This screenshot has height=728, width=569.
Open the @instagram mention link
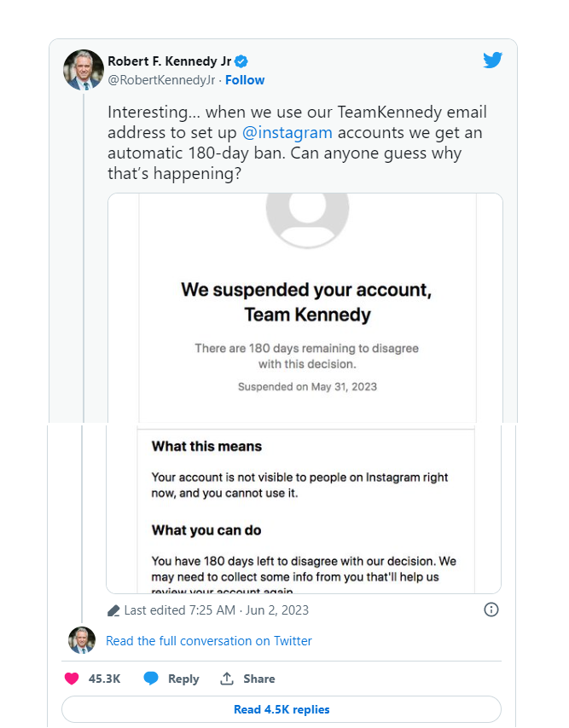pyautogui.click(x=287, y=133)
